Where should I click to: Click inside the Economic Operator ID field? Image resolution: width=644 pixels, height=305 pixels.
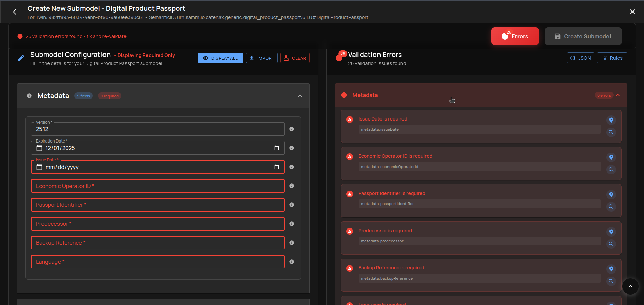pyautogui.click(x=158, y=186)
